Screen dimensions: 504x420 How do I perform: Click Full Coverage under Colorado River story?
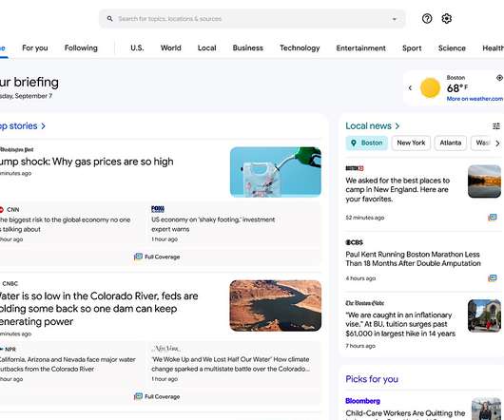click(157, 396)
